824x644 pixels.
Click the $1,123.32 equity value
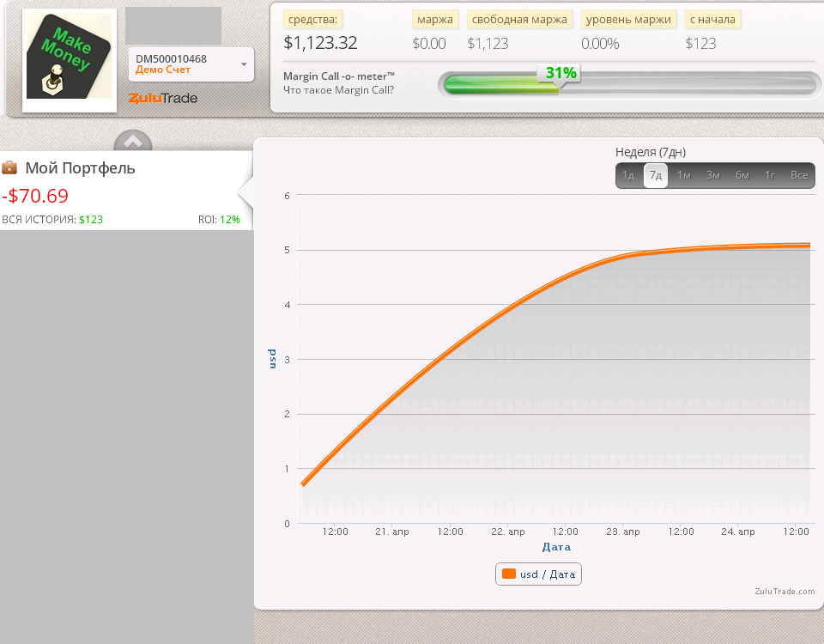320,43
